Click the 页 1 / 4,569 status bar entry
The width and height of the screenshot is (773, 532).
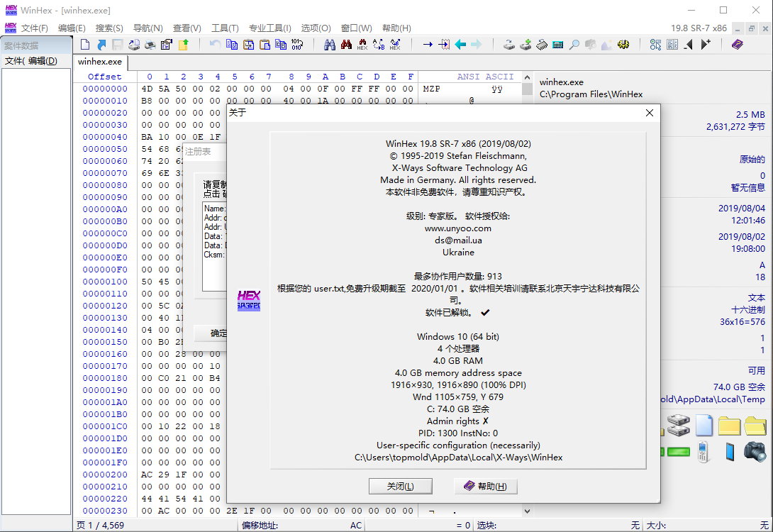click(100, 525)
